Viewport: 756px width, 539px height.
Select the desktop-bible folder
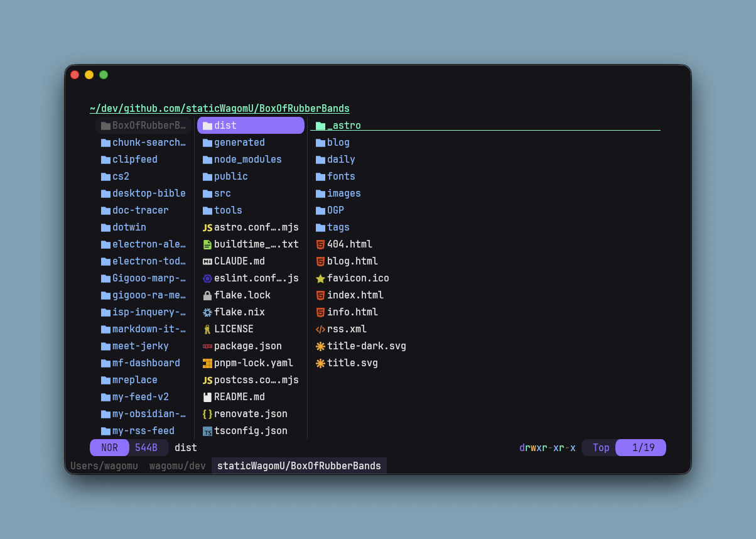click(x=149, y=193)
